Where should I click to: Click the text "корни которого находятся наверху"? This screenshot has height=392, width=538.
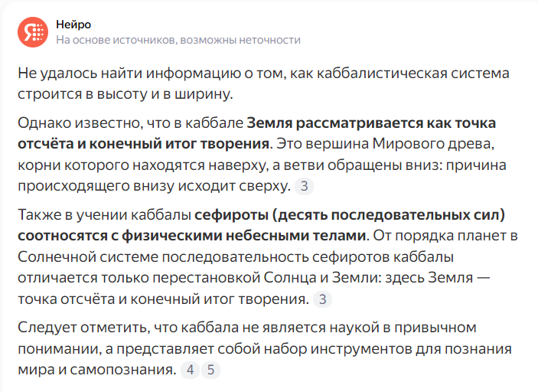[142, 165]
